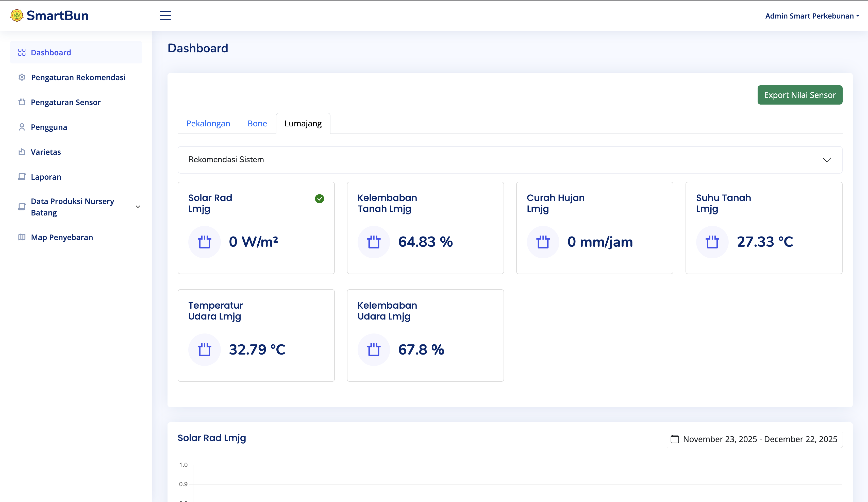
Task: Click the Export Nilai Sensor button
Action: click(800, 95)
